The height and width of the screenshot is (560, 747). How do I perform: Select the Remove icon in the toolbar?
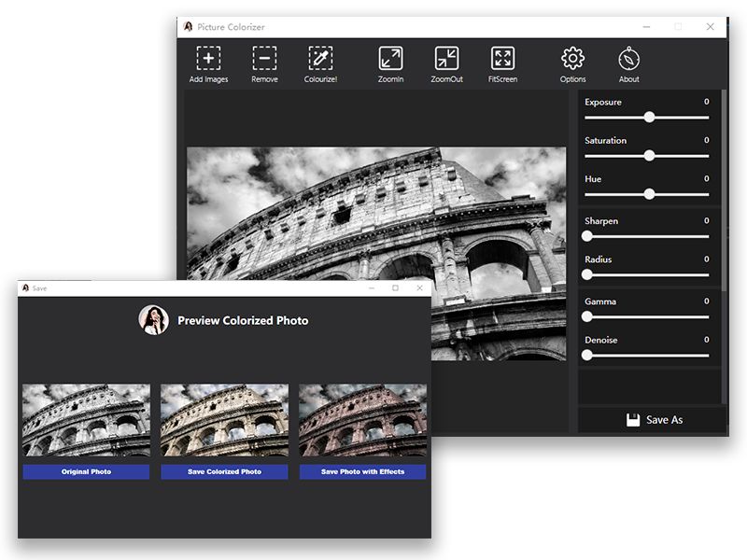coord(264,58)
